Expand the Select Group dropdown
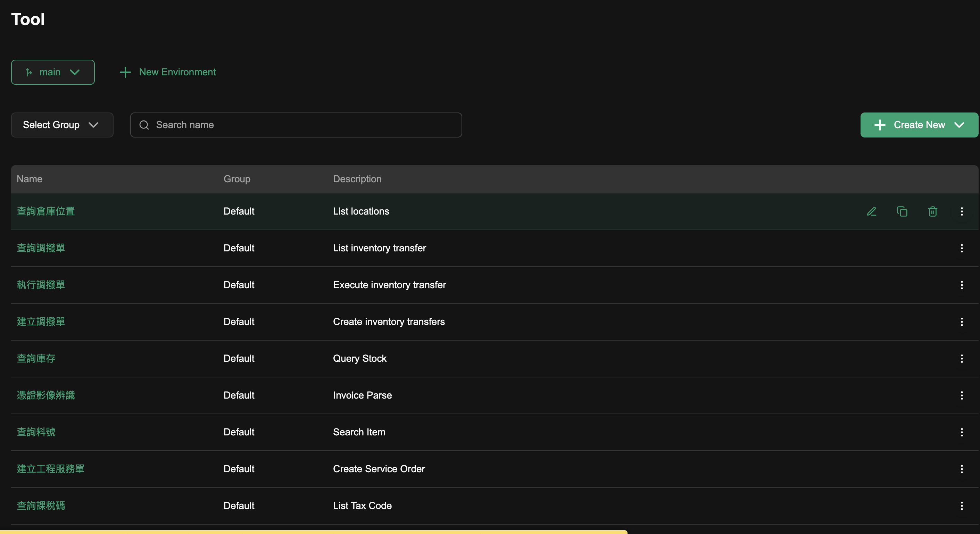Viewport: 980px width, 534px height. point(62,125)
